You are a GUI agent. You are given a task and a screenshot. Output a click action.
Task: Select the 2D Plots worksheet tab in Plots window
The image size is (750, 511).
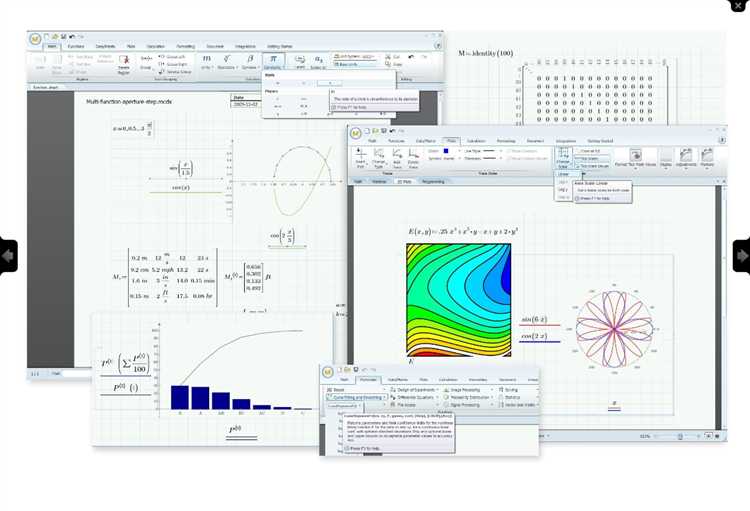tap(405, 182)
